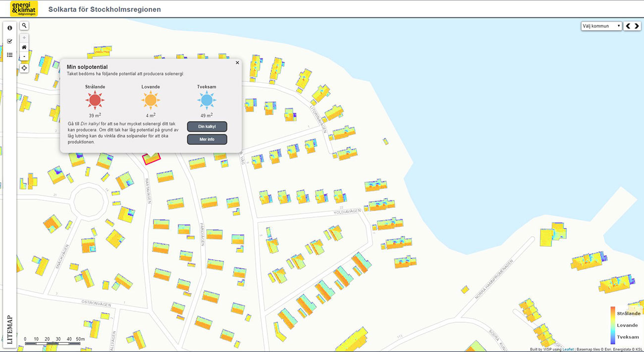
Task: Click the Litorinavägen street label
Action: pos(318,119)
